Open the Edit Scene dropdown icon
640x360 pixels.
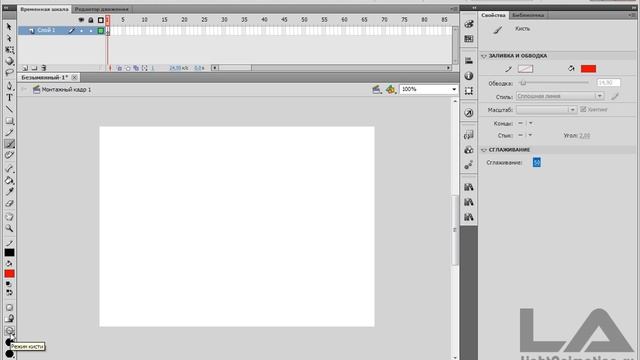pyautogui.click(x=376, y=89)
